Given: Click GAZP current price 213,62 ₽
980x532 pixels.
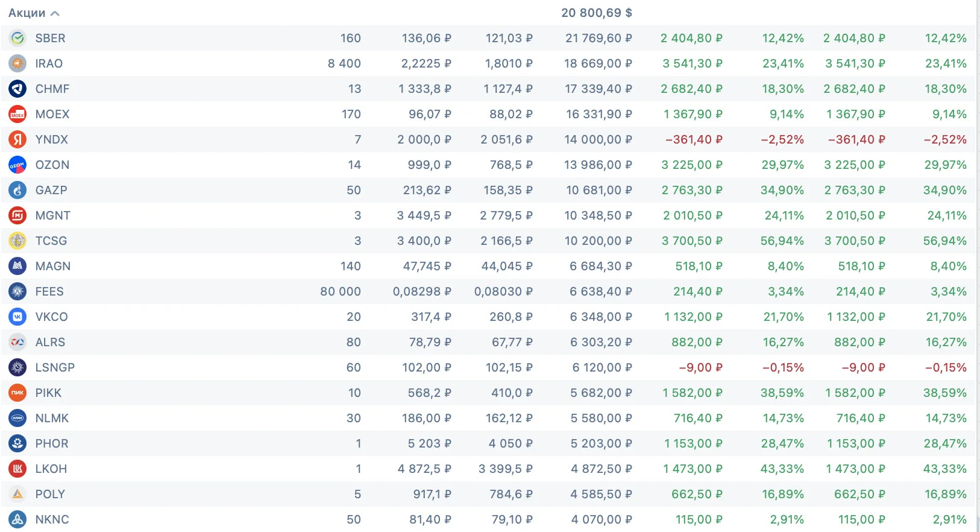Looking at the screenshot, I should coord(427,190).
